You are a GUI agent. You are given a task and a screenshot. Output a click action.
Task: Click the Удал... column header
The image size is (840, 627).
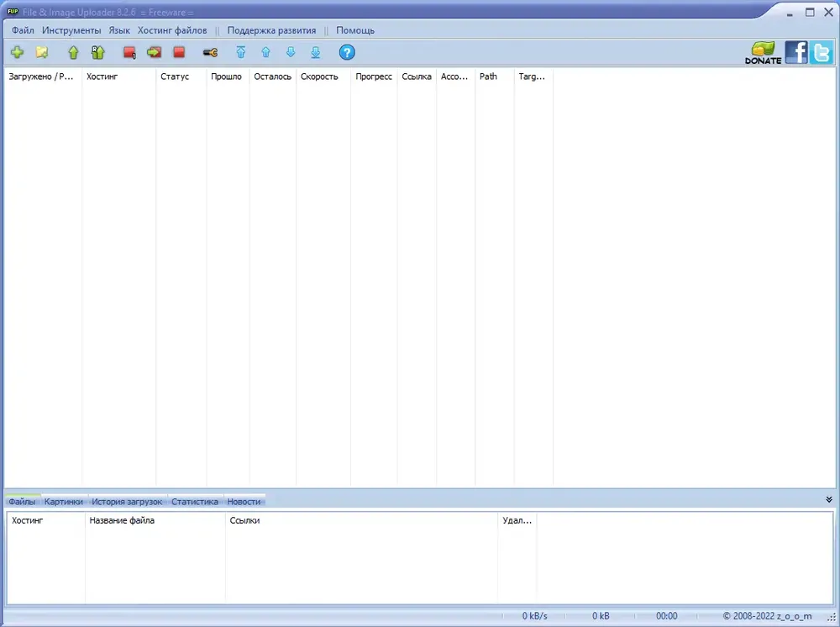point(517,520)
